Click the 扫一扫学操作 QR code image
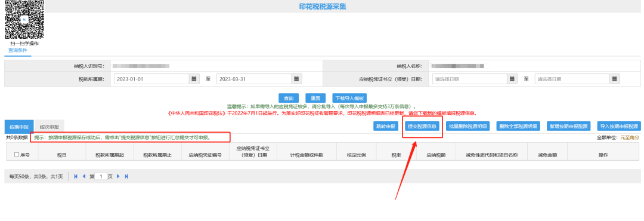This screenshot has width=644, height=221. pos(24,19)
